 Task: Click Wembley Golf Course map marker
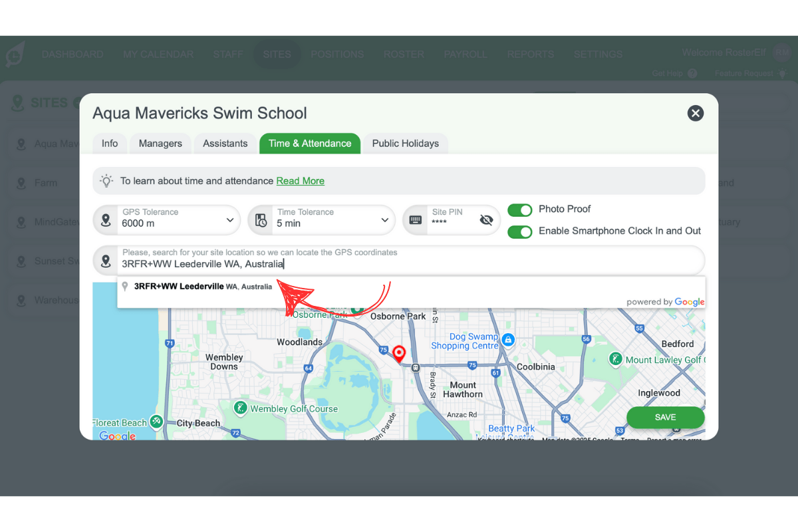pyautogui.click(x=241, y=408)
